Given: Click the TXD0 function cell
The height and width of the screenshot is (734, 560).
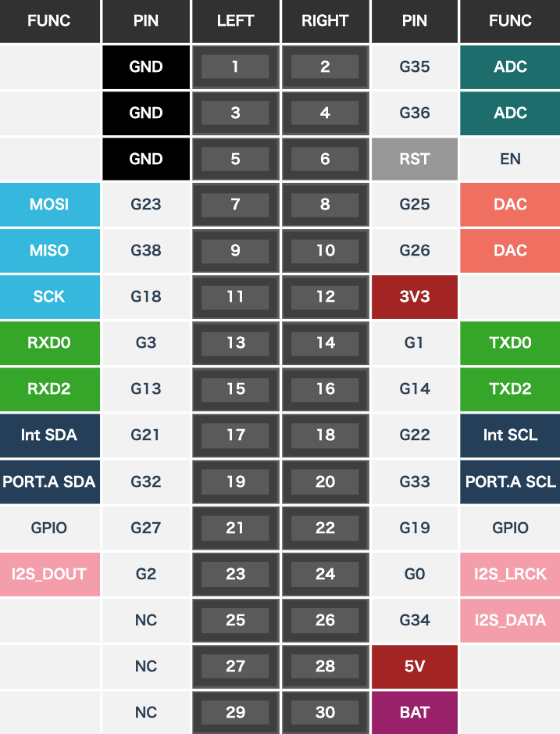Looking at the screenshot, I should pyautogui.click(x=510, y=343).
